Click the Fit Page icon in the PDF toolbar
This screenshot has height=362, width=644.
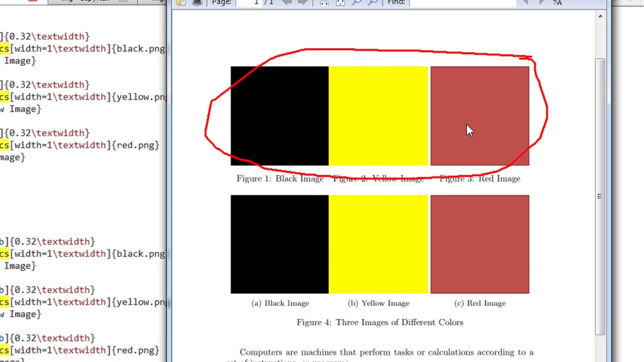tap(340, 3)
